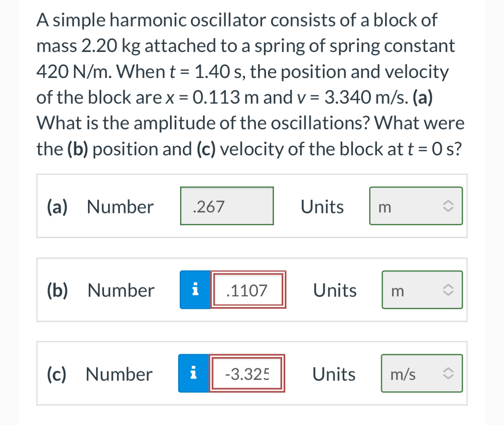Click the bold (c) label in the answer section

click(56, 374)
